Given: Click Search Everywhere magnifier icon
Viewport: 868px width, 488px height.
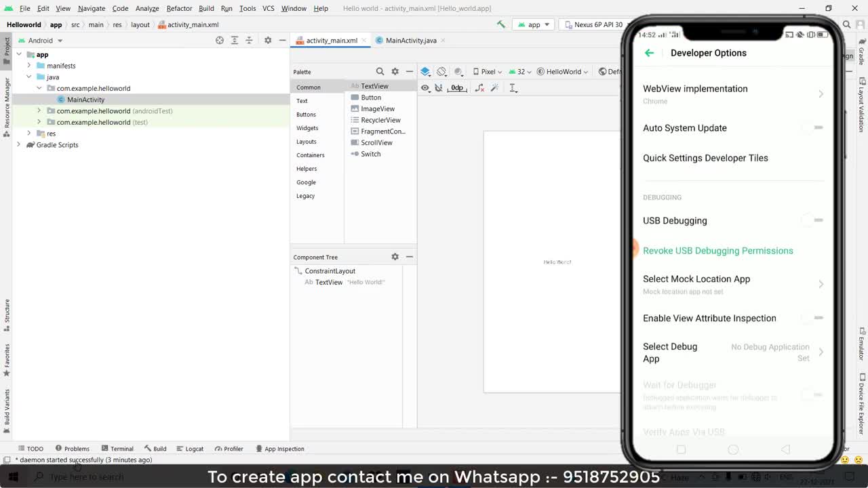Looking at the screenshot, I should 846,24.
